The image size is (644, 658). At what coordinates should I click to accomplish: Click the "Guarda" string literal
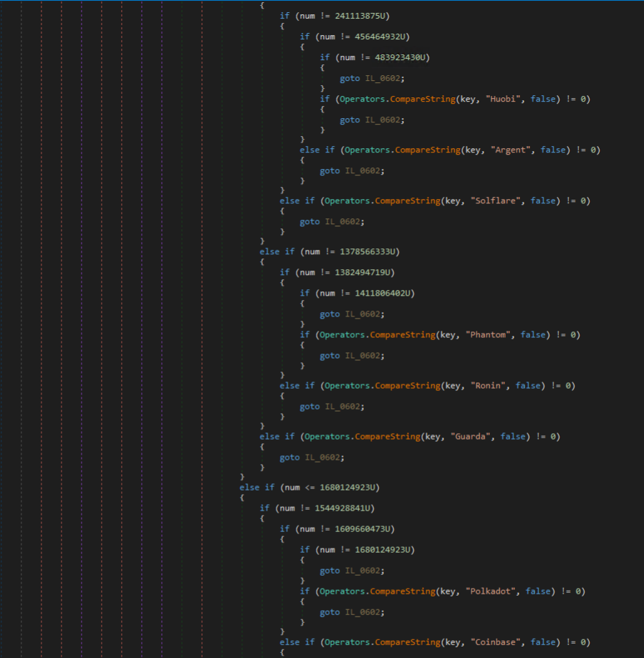coord(470,437)
